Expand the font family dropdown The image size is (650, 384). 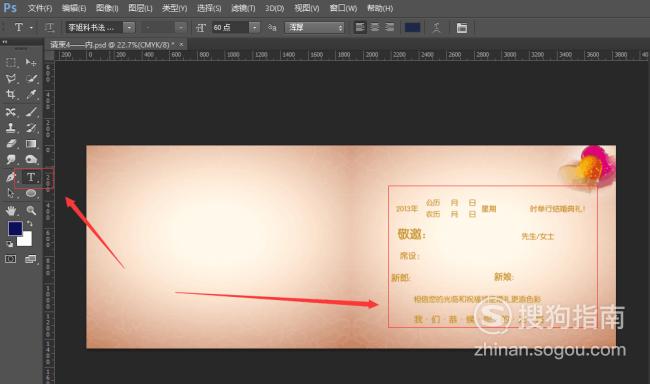(130, 28)
